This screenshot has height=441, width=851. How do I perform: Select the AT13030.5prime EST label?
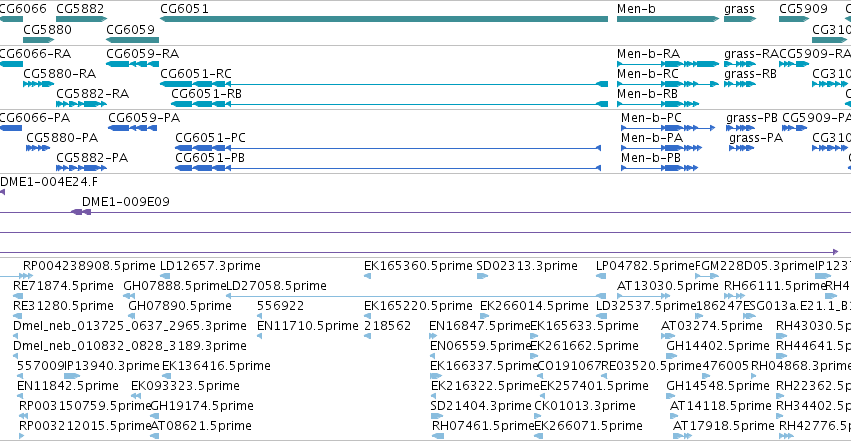668,286
